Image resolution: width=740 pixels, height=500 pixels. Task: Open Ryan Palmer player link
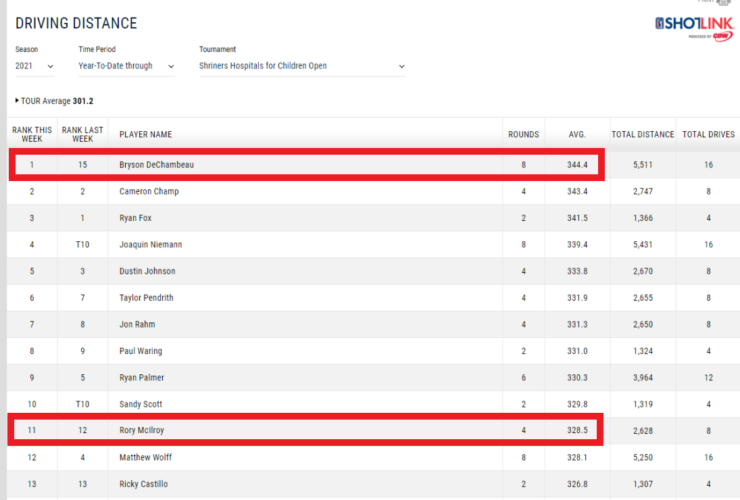[x=142, y=378]
